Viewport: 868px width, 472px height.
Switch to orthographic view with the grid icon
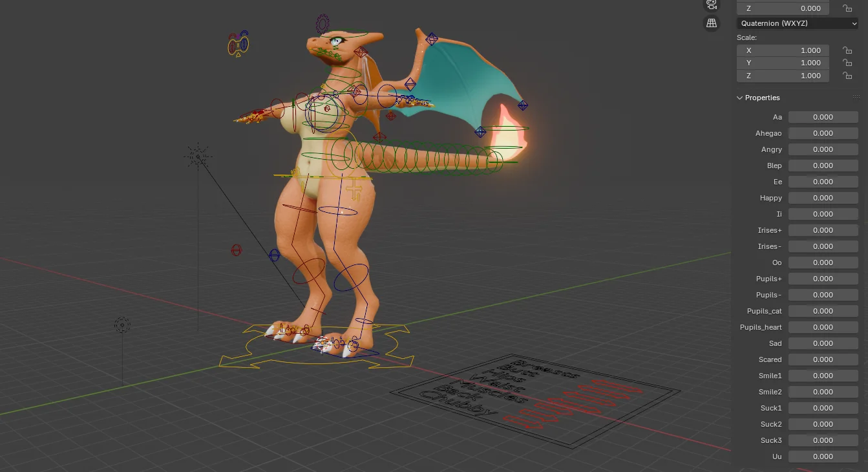[x=712, y=23]
